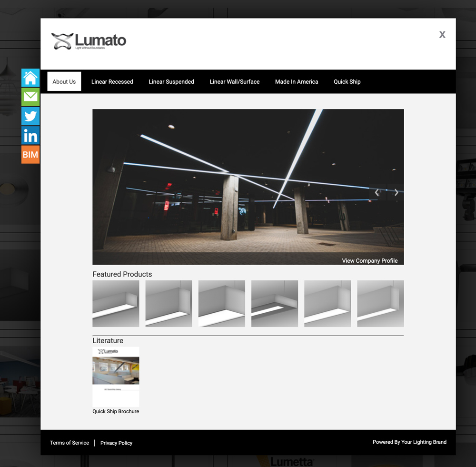This screenshot has height=467, width=476.
Task: Switch to the Linear Recessed tab
Action: click(x=112, y=81)
